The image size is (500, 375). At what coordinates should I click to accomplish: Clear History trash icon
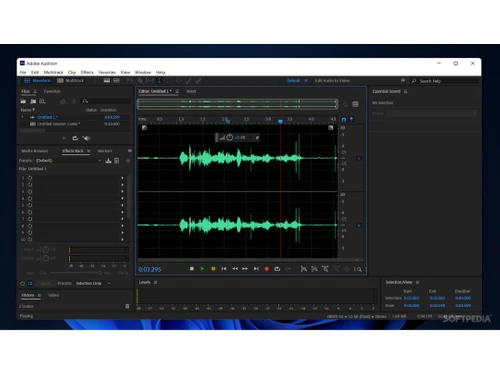(127, 306)
